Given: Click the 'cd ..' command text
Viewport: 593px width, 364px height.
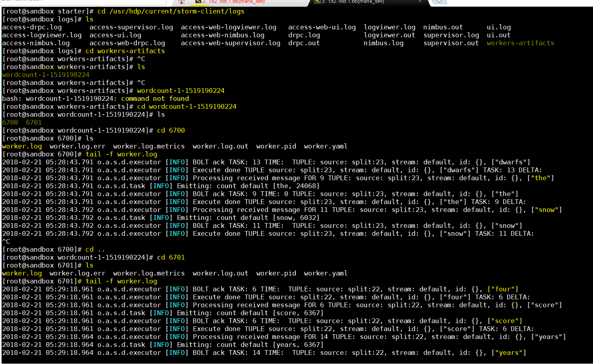Looking at the screenshot, I should point(95,250).
